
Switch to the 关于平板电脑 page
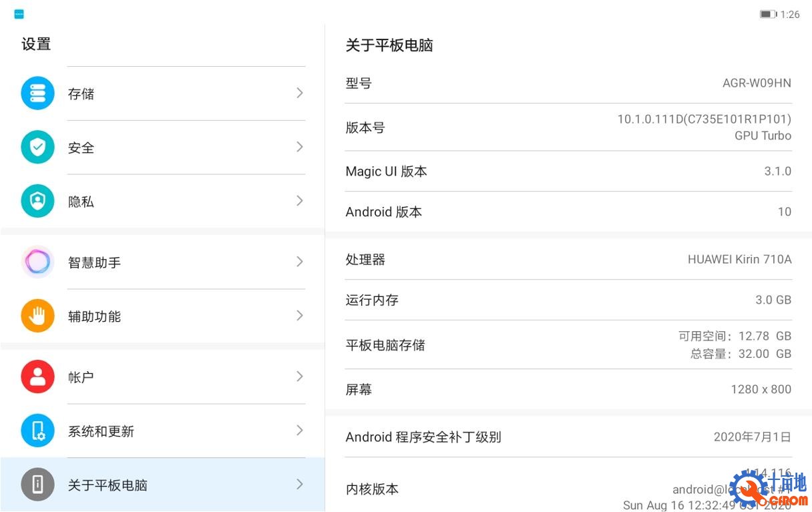pos(160,485)
